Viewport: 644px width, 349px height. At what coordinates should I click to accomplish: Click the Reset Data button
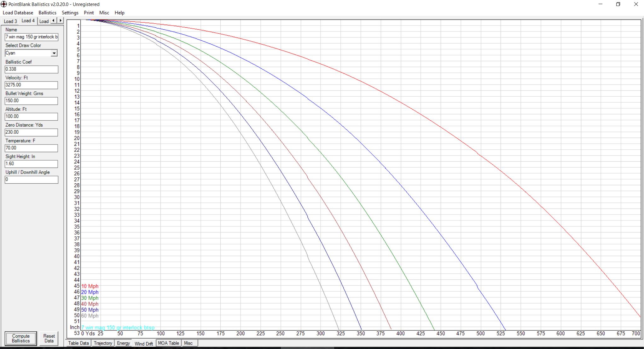pos(49,338)
